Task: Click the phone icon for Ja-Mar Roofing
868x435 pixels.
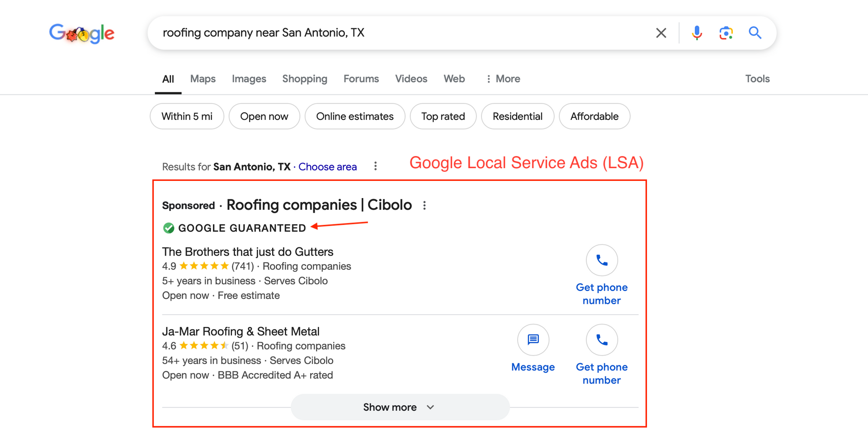Action: pyautogui.click(x=601, y=340)
